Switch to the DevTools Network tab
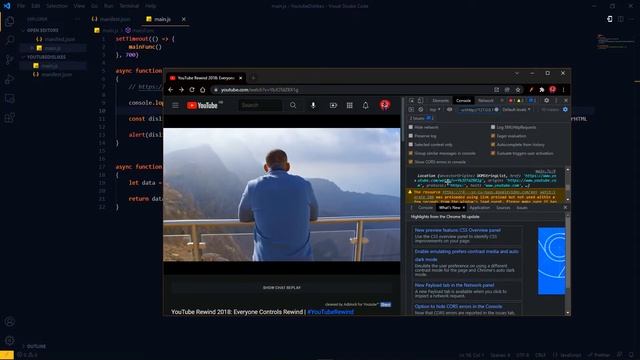 (x=485, y=100)
